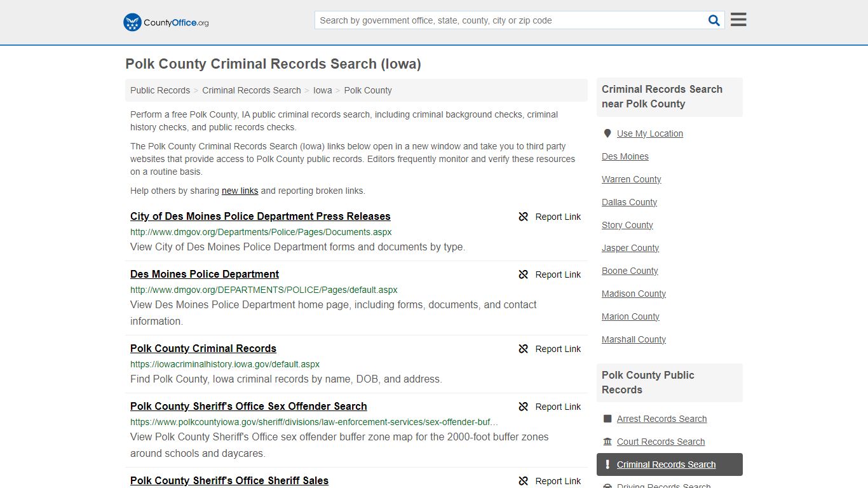This screenshot has height=488, width=868.
Task: Click broken-link icon for Polk County Criminal Records
Action: tap(524, 349)
